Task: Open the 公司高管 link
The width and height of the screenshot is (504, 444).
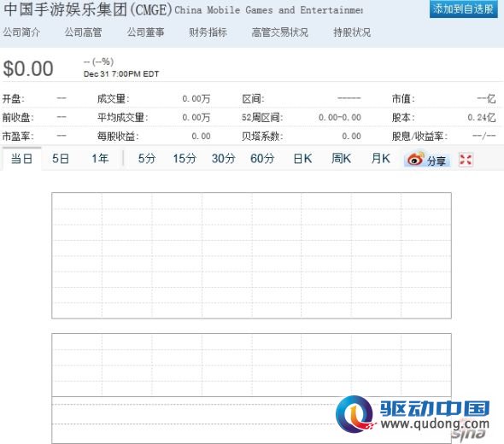Action: tap(83, 32)
